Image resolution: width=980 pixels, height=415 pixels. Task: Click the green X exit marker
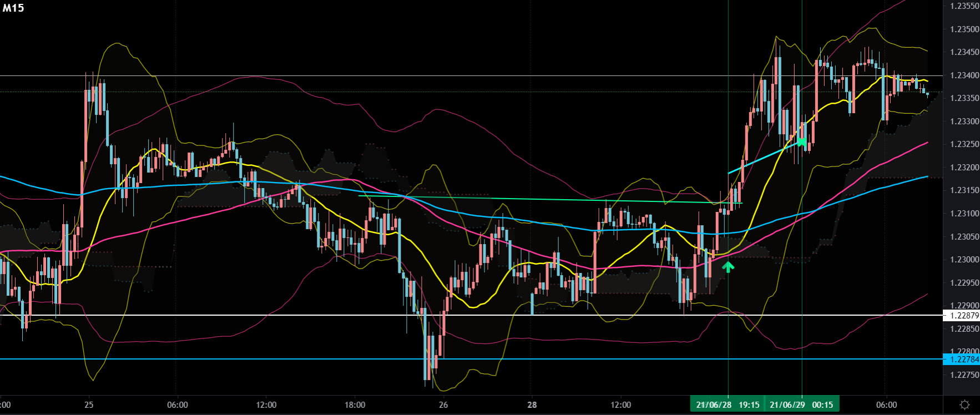coord(802,141)
